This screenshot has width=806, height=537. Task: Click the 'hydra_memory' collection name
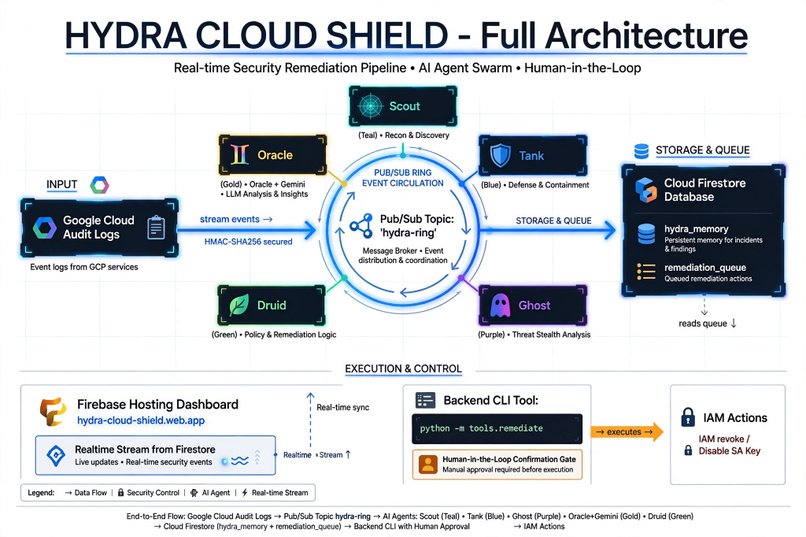click(x=696, y=229)
